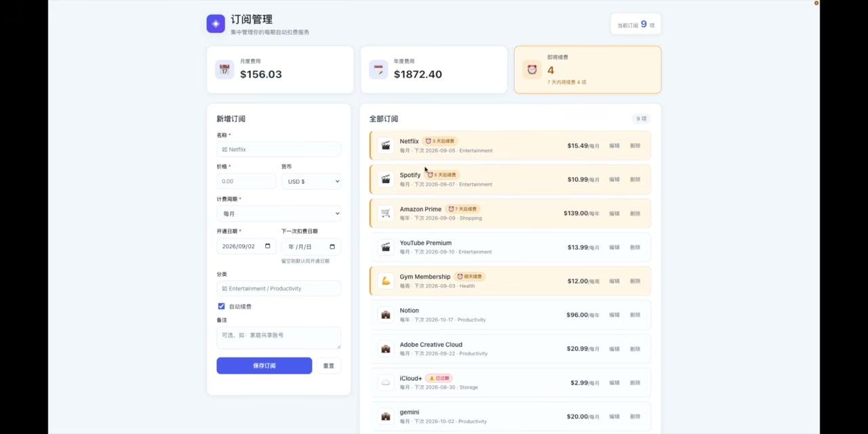Click the Amazon Prime shopping cart icon
The image size is (868, 434).
point(386,213)
